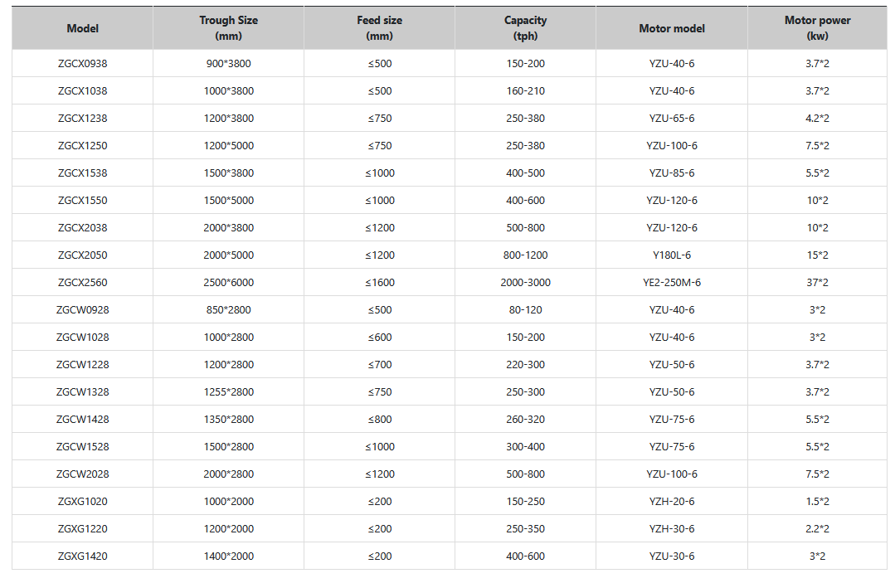Click the Y180L-6 motor model cell

point(672,255)
